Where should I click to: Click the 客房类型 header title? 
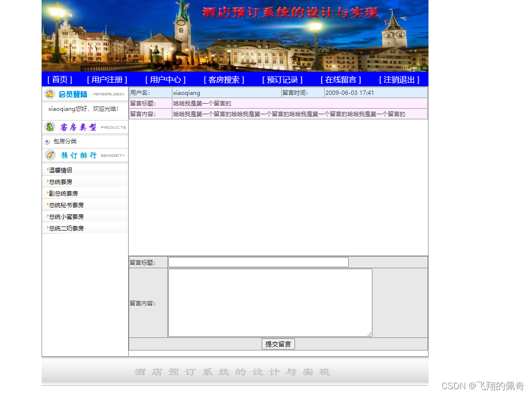pos(78,127)
